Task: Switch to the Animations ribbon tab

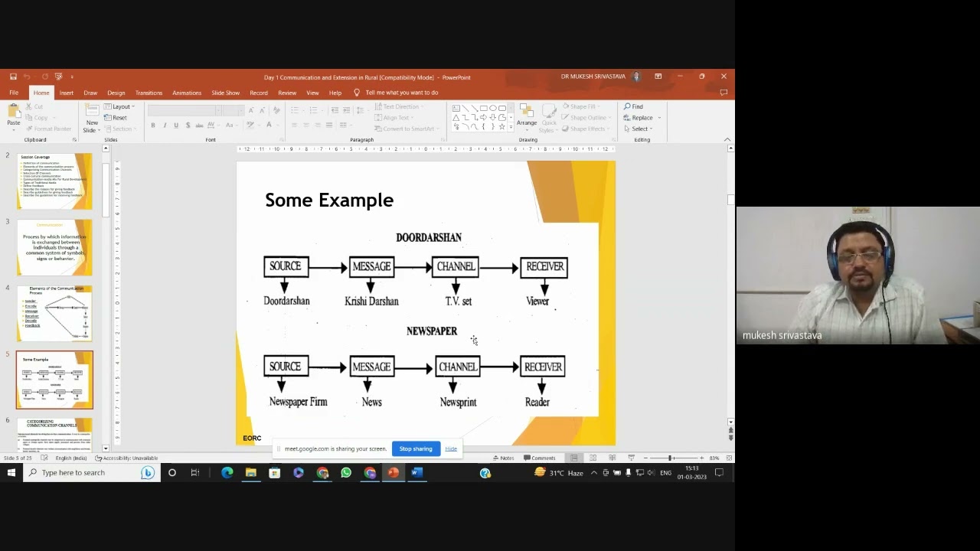Action: pos(187,93)
